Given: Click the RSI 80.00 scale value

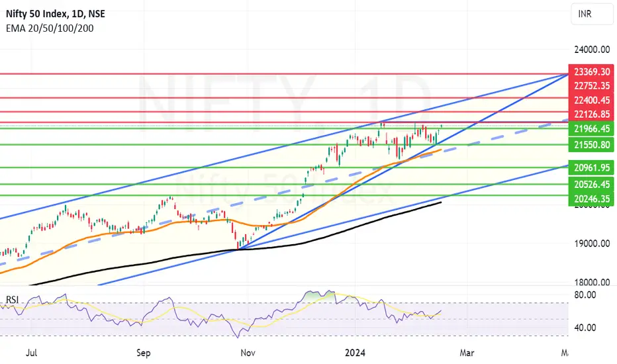Looking at the screenshot, I should [585, 295].
